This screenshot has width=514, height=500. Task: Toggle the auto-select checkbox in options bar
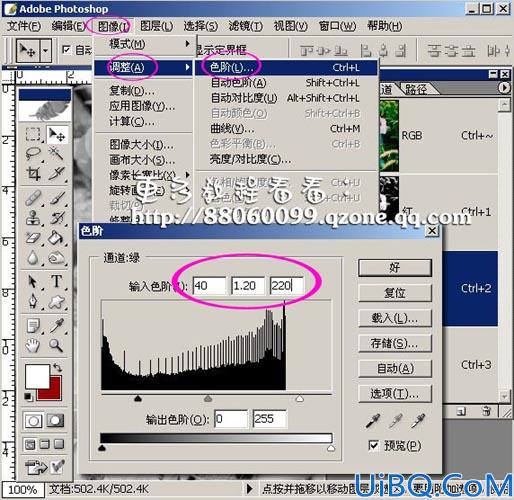click(x=66, y=50)
